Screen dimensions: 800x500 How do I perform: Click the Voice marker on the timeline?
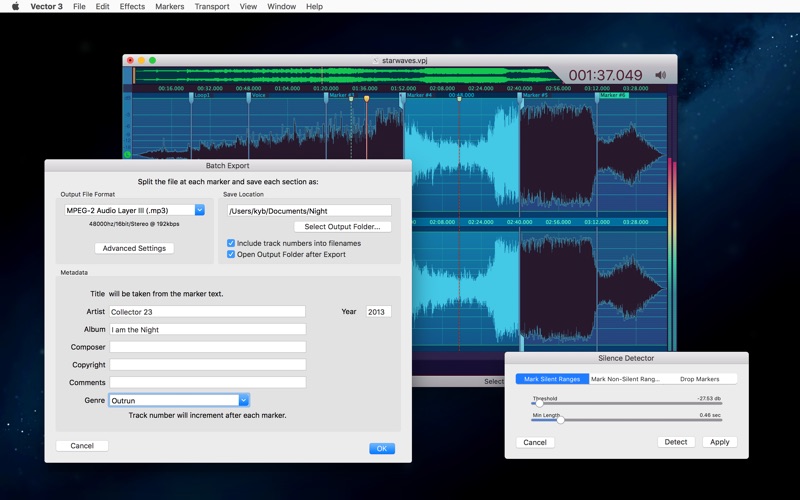258,95
